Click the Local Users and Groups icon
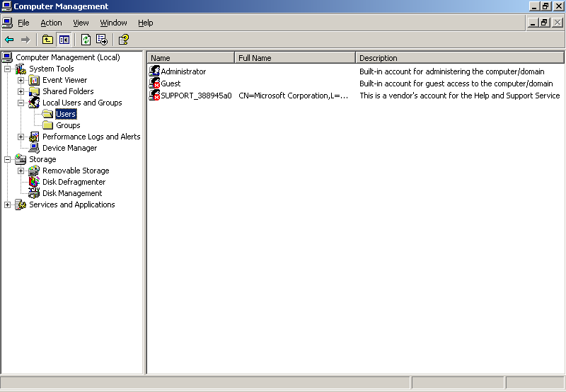The width and height of the screenshot is (566, 392). (x=34, y=103)
